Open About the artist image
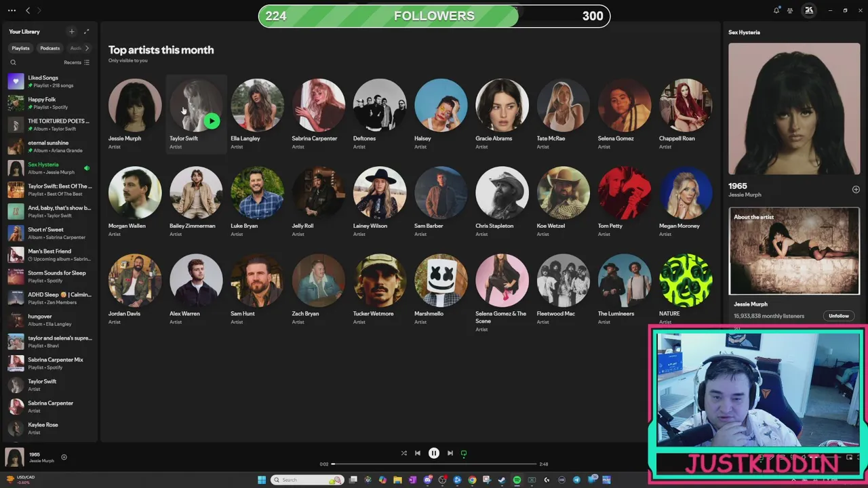The width and height of the screenshot is (868, 488). pyautogui.click(x=794, y=251)
